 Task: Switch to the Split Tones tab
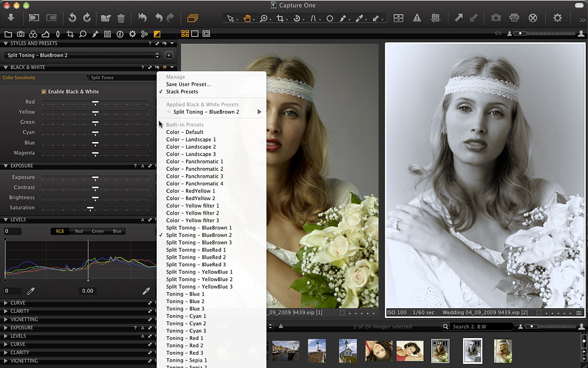click(x=102, y=78)
